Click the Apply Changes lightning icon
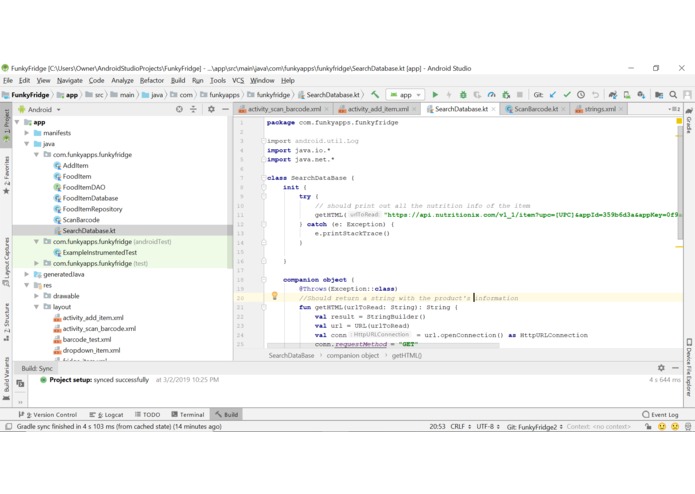The width and height of the screenshot is (695, 494). pos(449,94)
